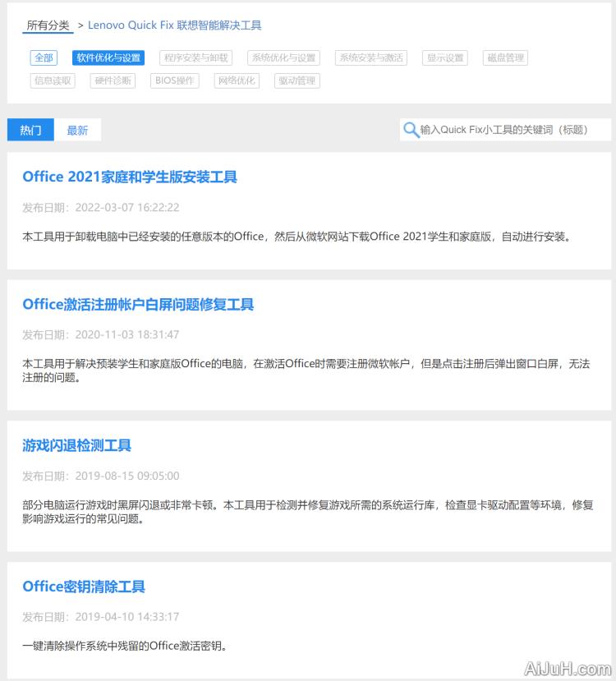
Task: Select the 全部 category filter
Action: [44, 58]
